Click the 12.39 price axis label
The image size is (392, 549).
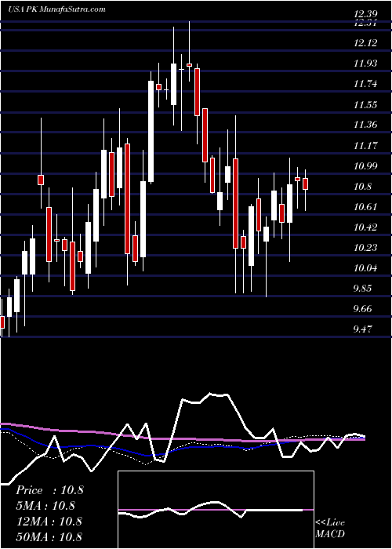[366, 14]
